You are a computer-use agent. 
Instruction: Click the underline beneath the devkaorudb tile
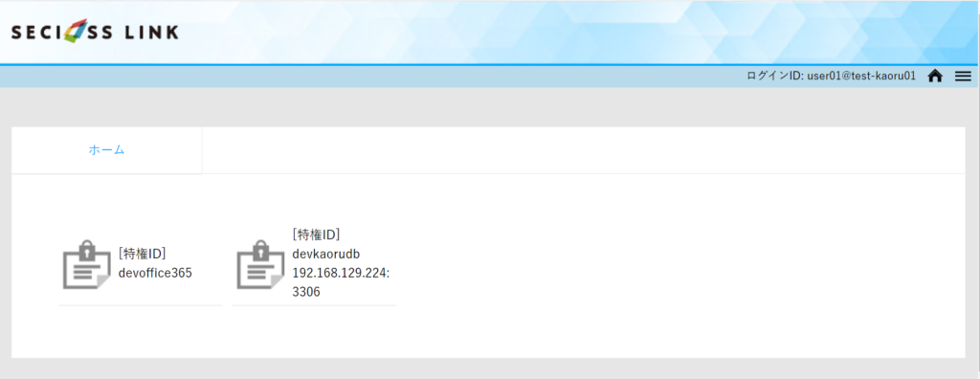(x=314, y=305)
